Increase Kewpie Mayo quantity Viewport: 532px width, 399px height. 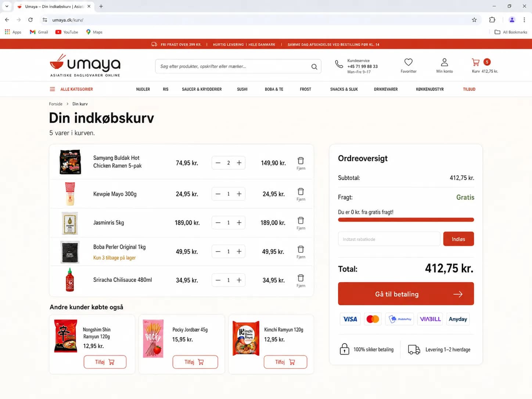239,194
